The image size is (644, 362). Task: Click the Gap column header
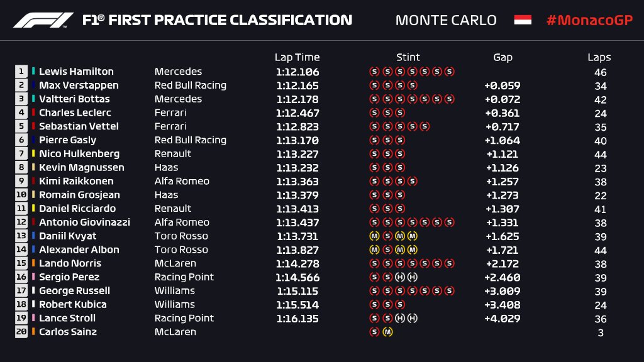502,57
